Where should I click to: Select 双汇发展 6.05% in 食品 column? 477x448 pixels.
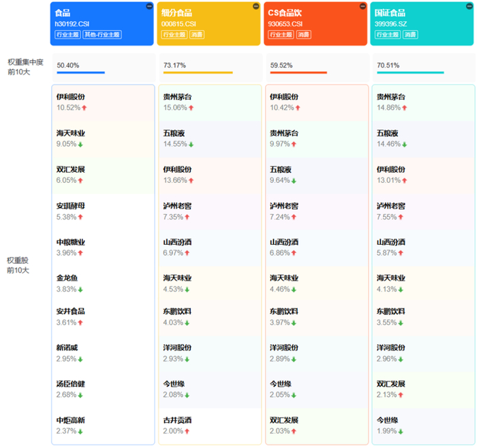click(x=103, y=176)
